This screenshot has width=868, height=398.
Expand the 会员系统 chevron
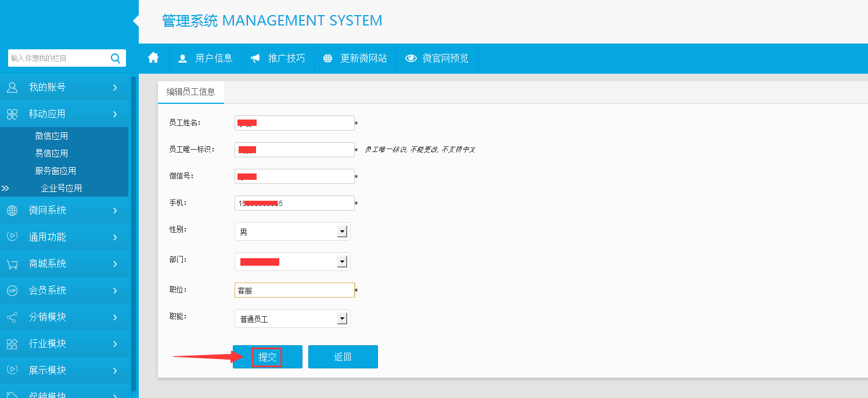click(x=115, y=291)
